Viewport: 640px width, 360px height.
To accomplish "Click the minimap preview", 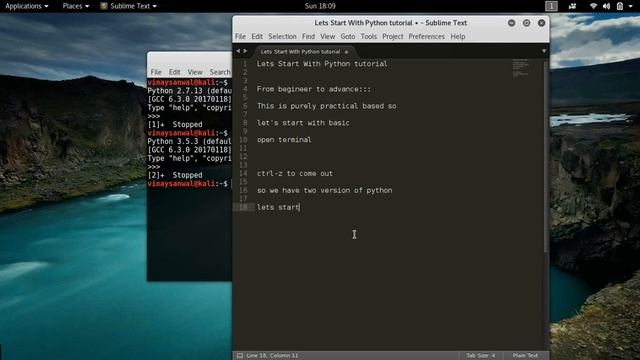I will 521,69.
